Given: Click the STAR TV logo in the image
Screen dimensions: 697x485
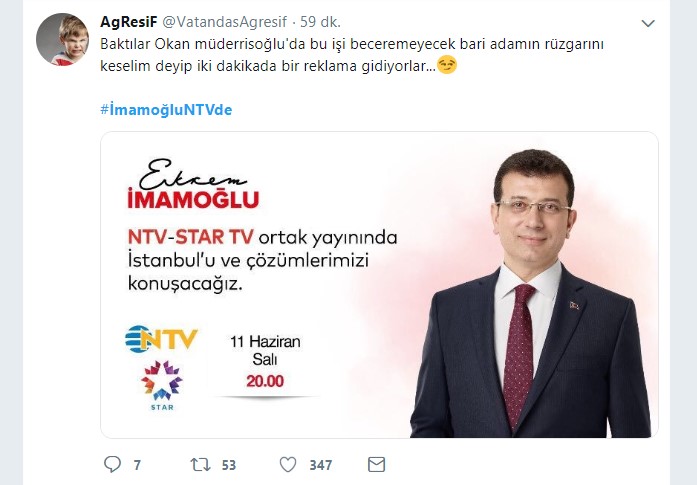Looking at the screenshot, I should click(162, 385).
